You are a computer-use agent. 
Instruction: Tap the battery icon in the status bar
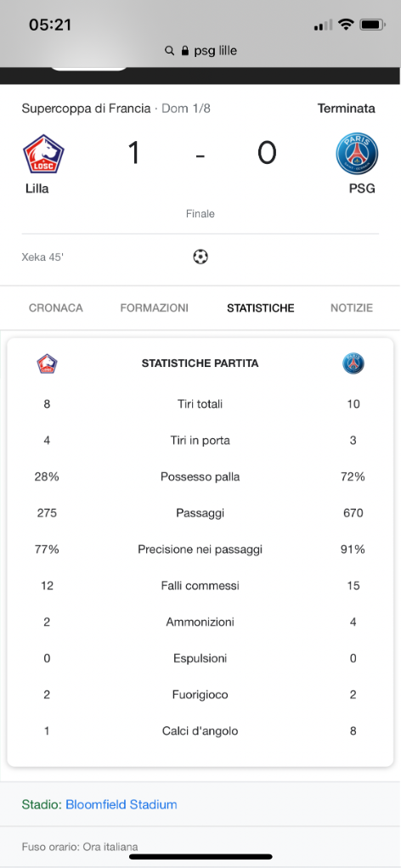pyautogui.click(x=372, y=25)
